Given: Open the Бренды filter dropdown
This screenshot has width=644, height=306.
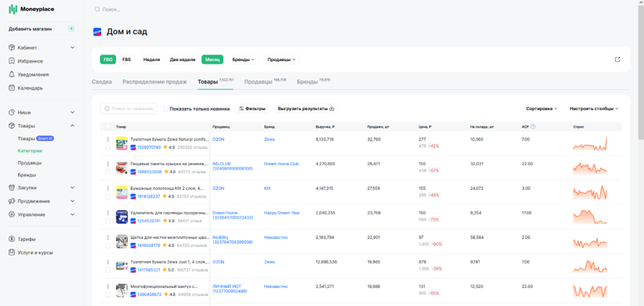Looking at the screenshot, I should pos(243,59).
